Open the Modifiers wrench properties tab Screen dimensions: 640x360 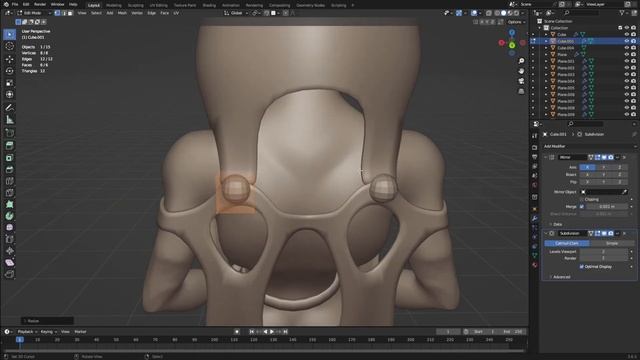click(x=535, y=218)
